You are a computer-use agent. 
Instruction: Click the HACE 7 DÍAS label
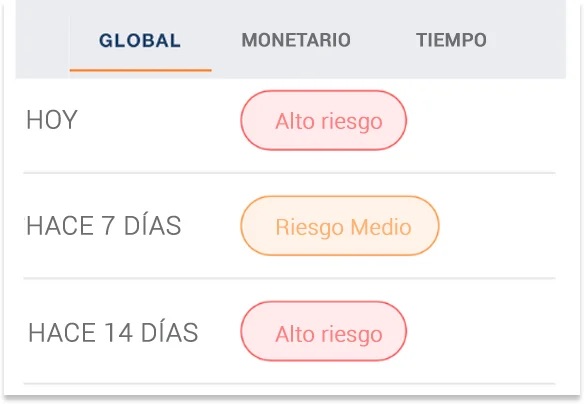(104, 226)
